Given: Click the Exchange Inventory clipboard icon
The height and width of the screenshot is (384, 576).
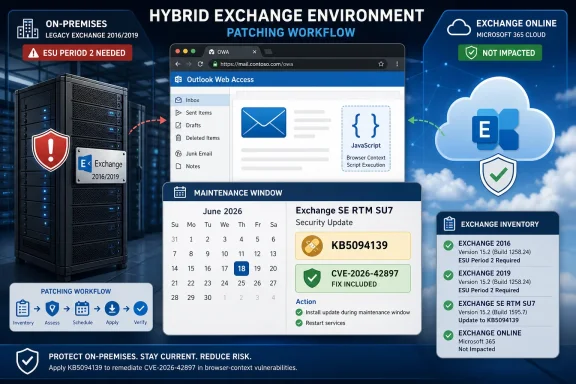Looking at the screenshot, I should click(450, 224).
